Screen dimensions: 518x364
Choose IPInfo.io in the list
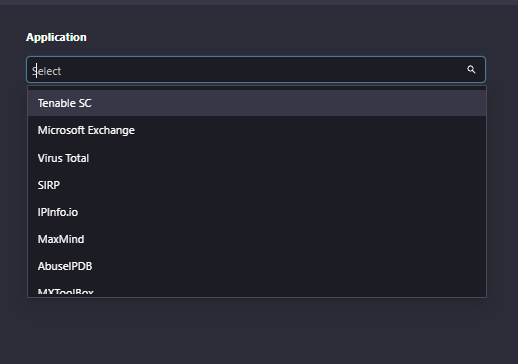[257, 212]
